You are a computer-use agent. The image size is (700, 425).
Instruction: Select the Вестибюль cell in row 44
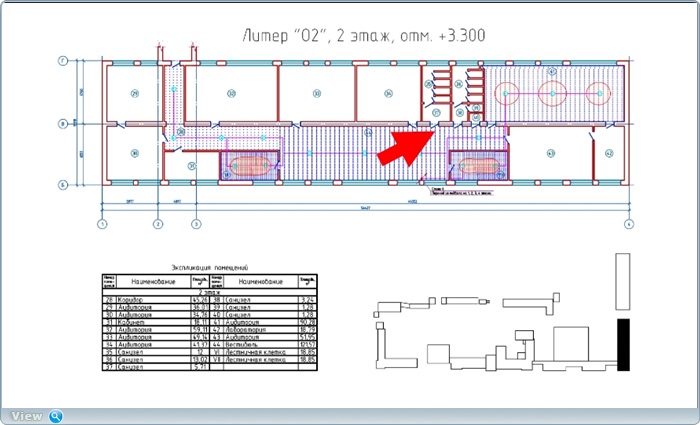(x=261, y=345)
